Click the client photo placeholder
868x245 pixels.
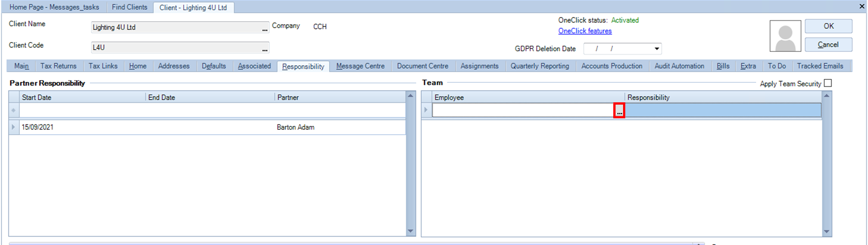pos(785,36)
